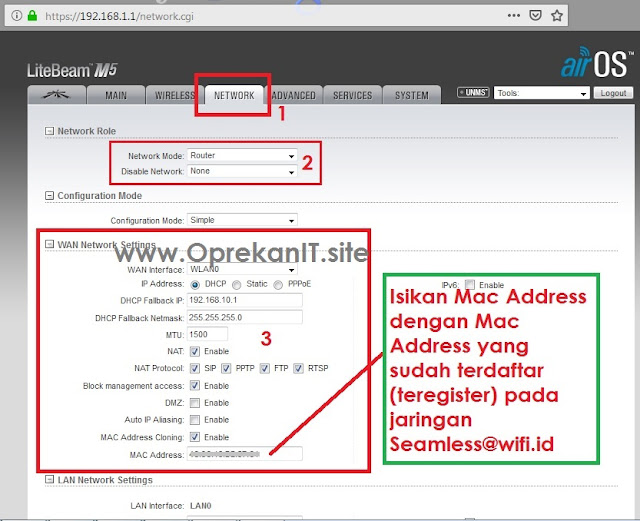Viewport: 640px width, 521px height.
Task: Select the NETWORK tab
Action: coord(234,95)
